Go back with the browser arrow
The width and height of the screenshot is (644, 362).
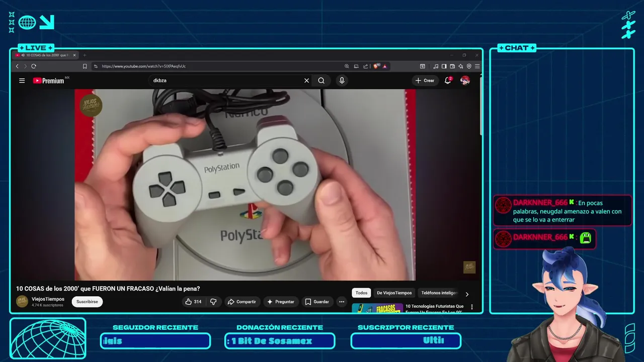[x=17, y=66]
